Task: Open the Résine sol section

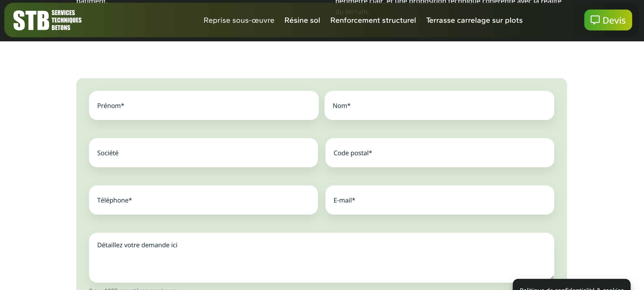Action: tap(302, 20)
